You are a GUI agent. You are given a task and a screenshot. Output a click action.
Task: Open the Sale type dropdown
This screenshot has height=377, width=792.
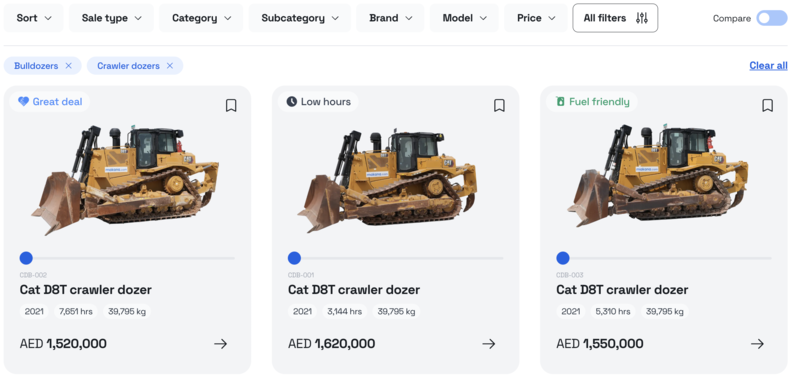pyautogui.click(x=111, y=18)
